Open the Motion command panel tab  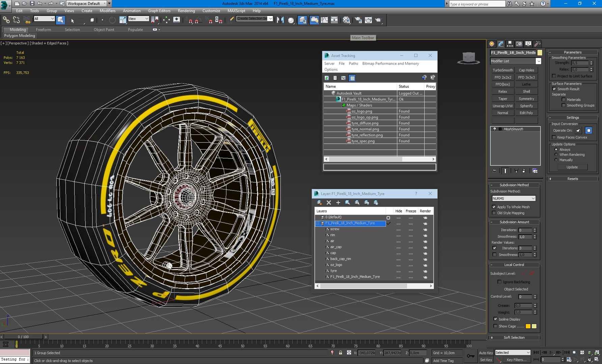click(519, 43)
